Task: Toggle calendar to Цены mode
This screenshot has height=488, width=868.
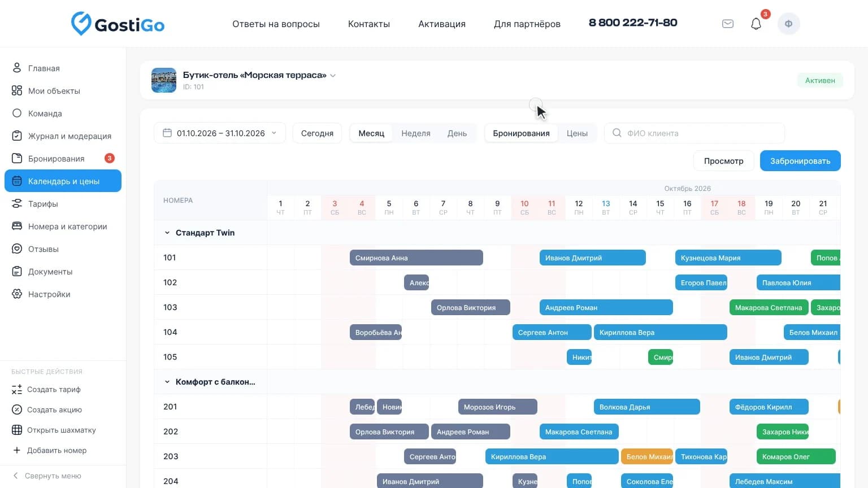Action: 577,133
